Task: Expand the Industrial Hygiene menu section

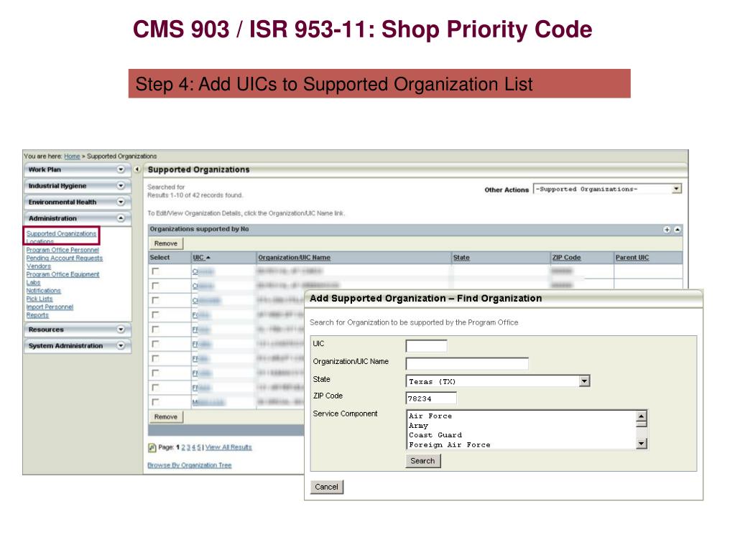Action: (x=121, y=186)
